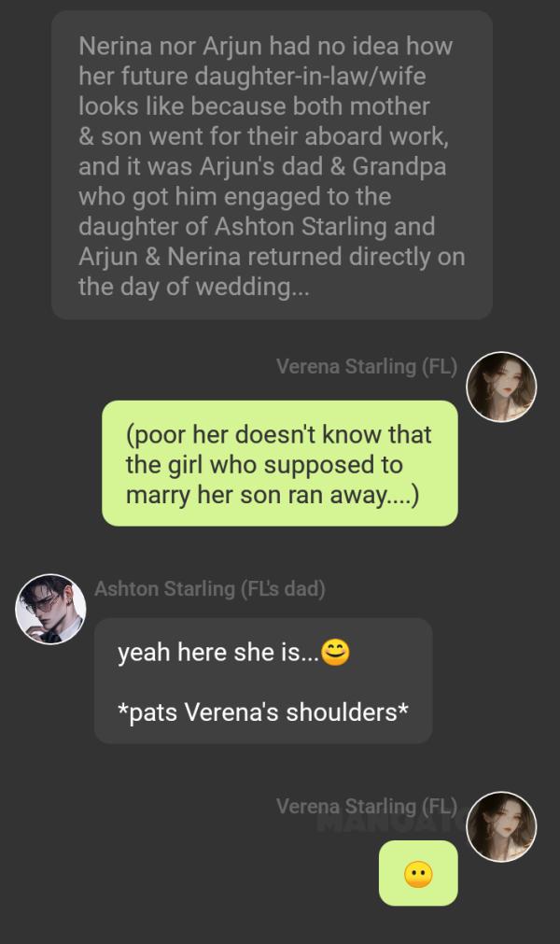Tap the 'yeah here she is...' message bubble
Viewport: 560px width, 944px height.
(263, 681)
